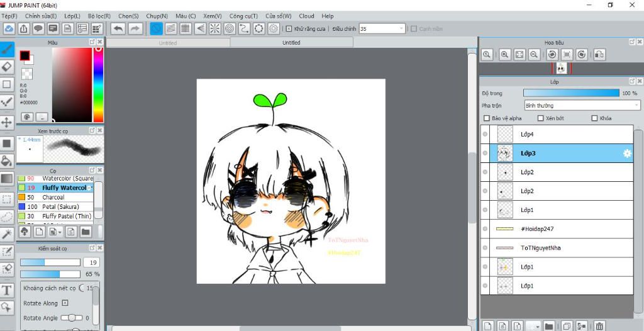This screenshot has width=644, height=331.
Task: Enable parallel lines snap guide
Action: click(171, 28)
